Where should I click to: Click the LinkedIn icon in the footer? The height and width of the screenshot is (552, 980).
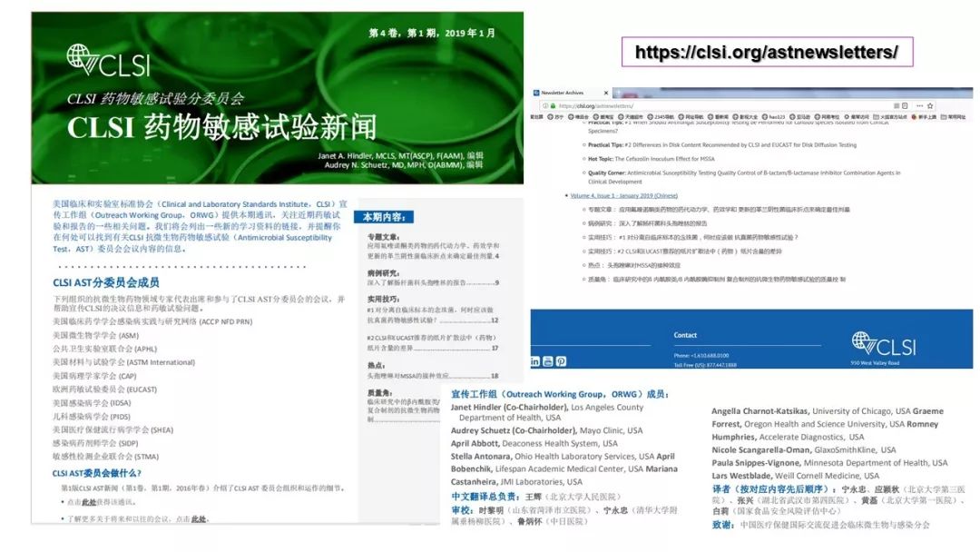[x=535, y=361]
